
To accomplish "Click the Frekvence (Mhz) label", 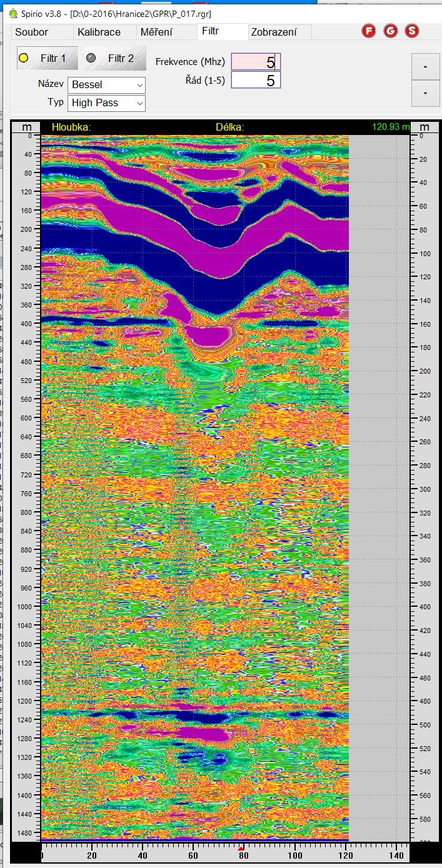I will [190, 62].
